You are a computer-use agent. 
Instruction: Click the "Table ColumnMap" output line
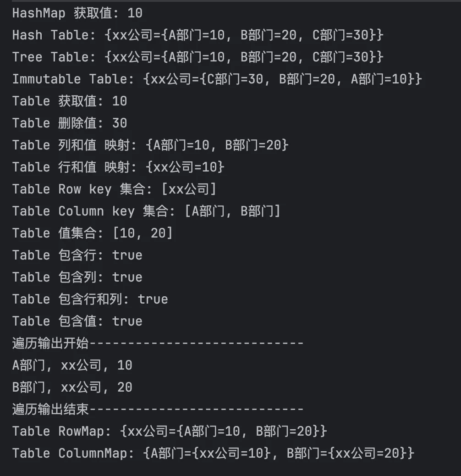point(213,454)
